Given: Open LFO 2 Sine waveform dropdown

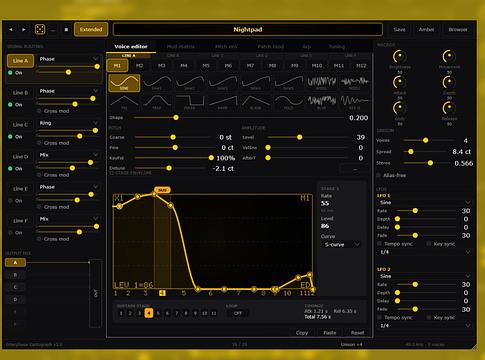Looking at the screenshot, I should 425,276.
